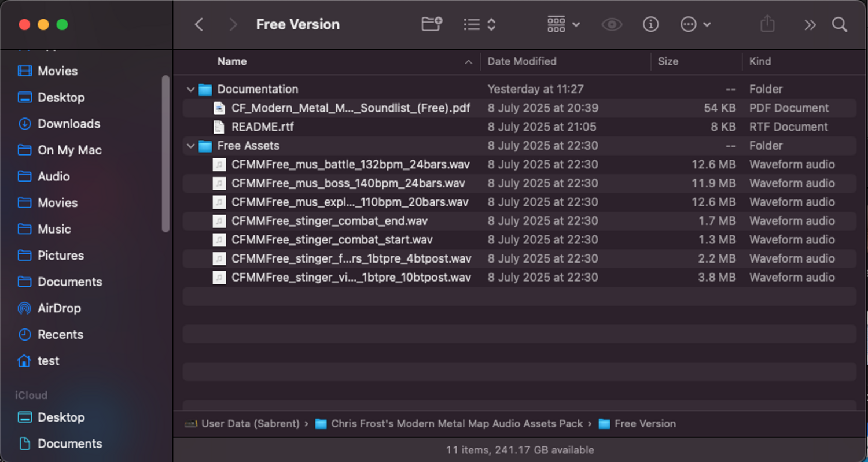The width and height of the screenshot is (868, 462).
Task: Open AirDrop in the sidebar
Action: coord(58,308)
